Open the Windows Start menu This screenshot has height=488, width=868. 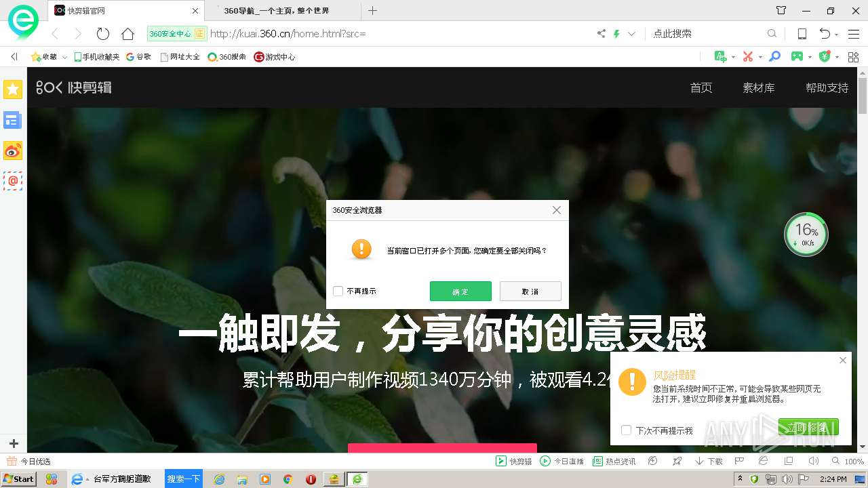pos(18,479)
